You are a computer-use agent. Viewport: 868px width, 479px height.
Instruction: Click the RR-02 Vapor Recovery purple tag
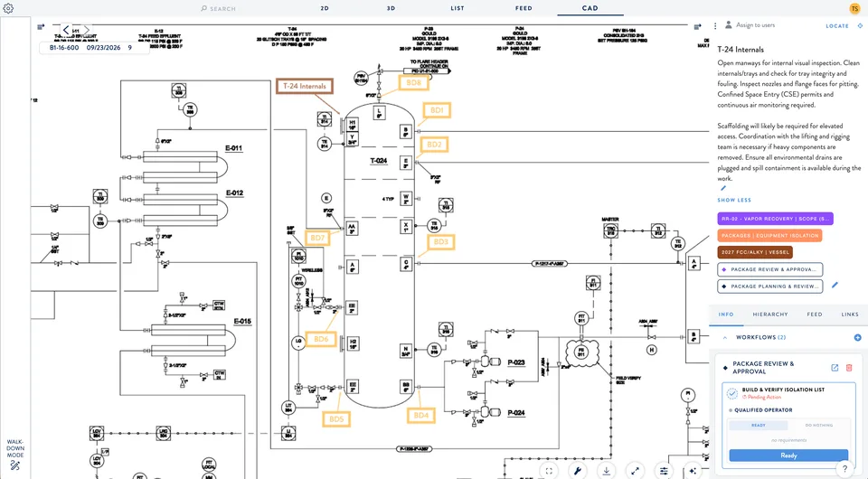pyautogui.click(x=775, y=219)
